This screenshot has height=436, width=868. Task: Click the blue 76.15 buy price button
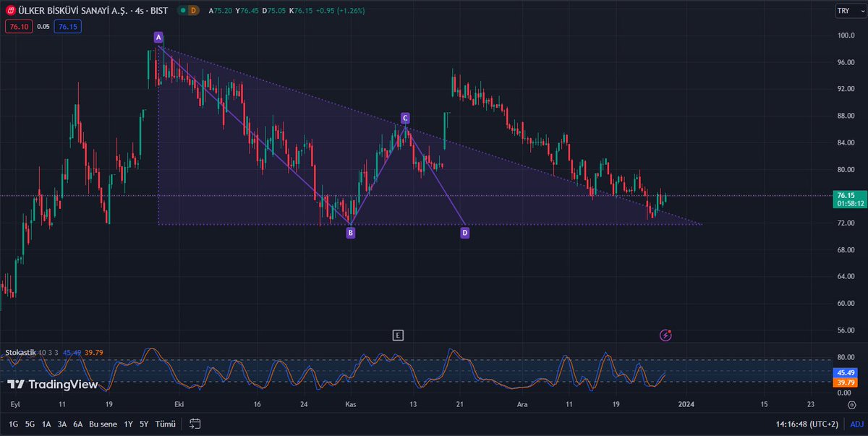coord(69,27)
